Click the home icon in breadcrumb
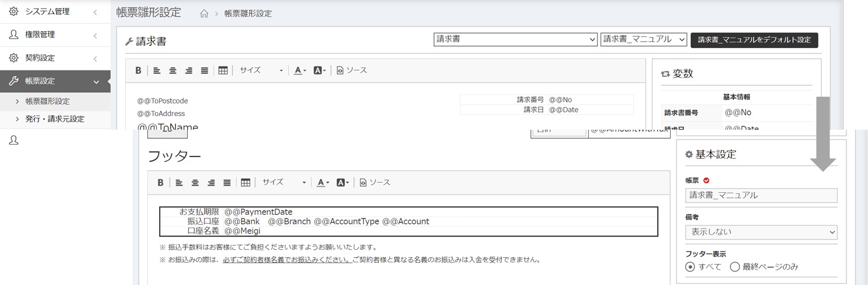Screen dimensions: 868x285 point(204,14)
